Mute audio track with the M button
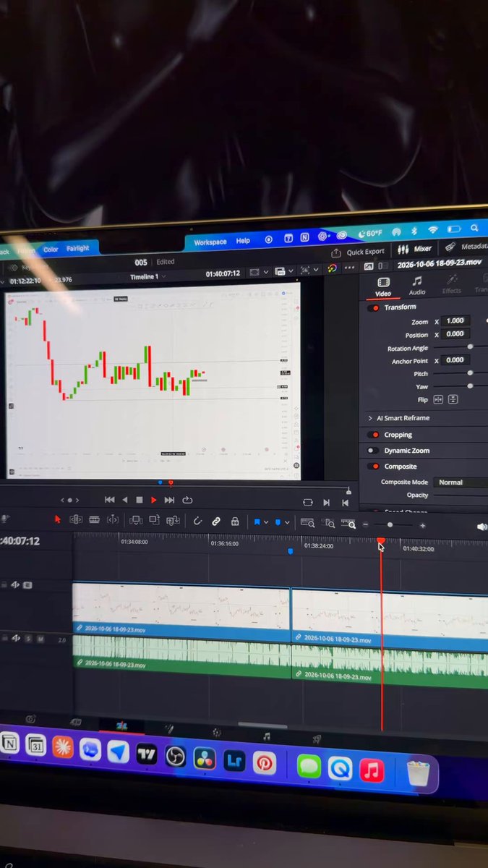This screenshot has height=868, width=488. [40, 639]
